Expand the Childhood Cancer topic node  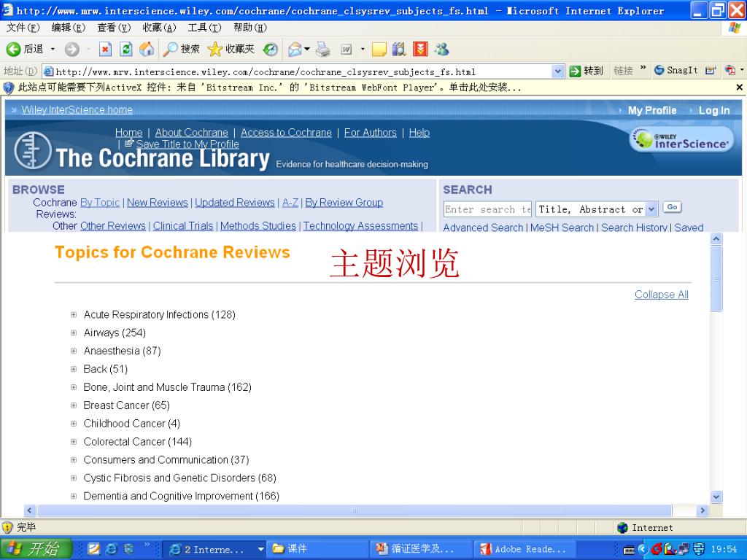(x=74, y=424)
